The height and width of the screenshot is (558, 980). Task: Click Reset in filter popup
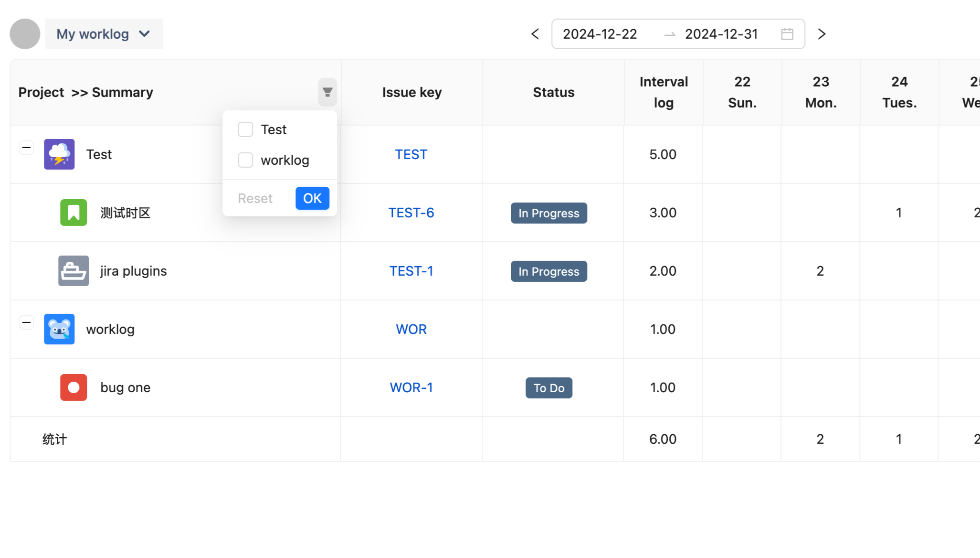tap(255, 198)
